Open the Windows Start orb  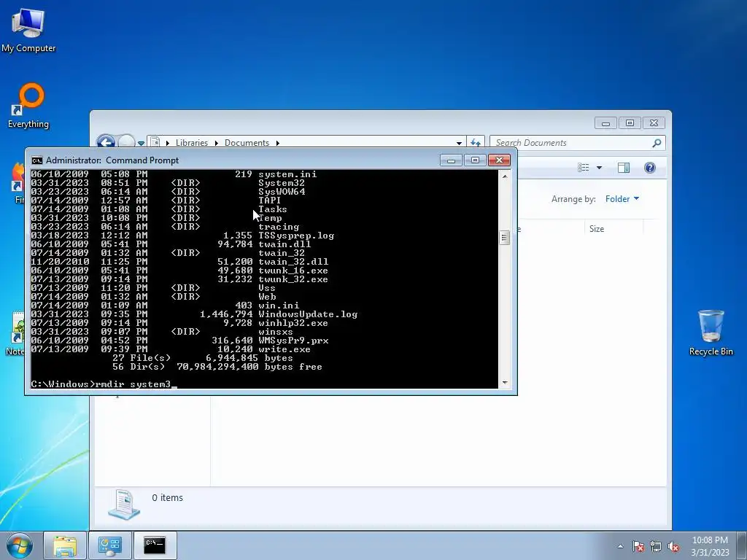(20, 545)
